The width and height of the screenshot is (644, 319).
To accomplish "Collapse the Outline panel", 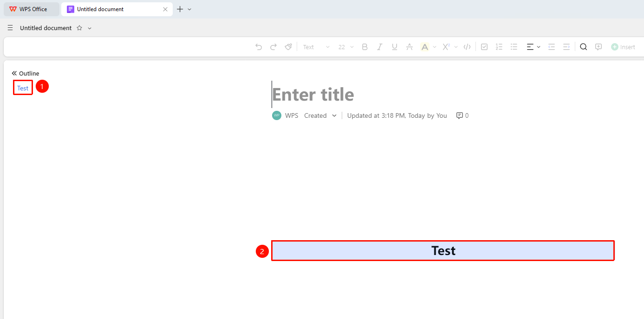I will 14,73.
